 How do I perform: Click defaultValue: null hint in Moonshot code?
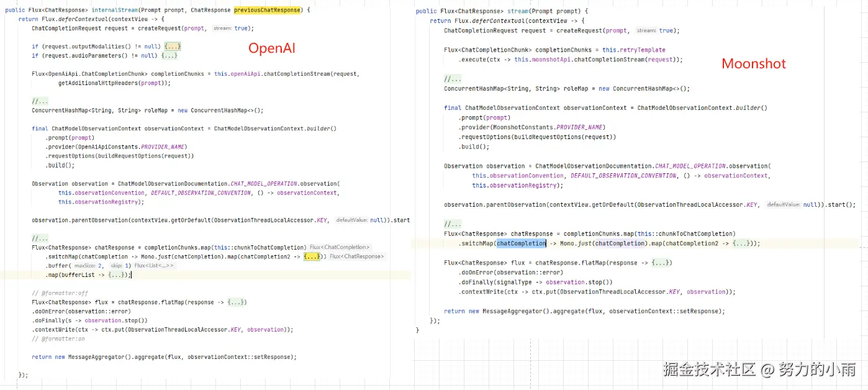pos(792,205)
